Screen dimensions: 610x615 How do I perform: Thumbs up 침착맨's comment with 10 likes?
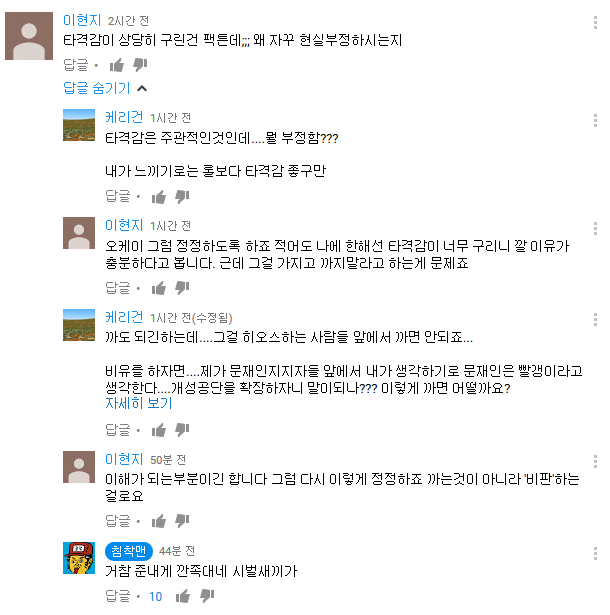tap(183, 596)
